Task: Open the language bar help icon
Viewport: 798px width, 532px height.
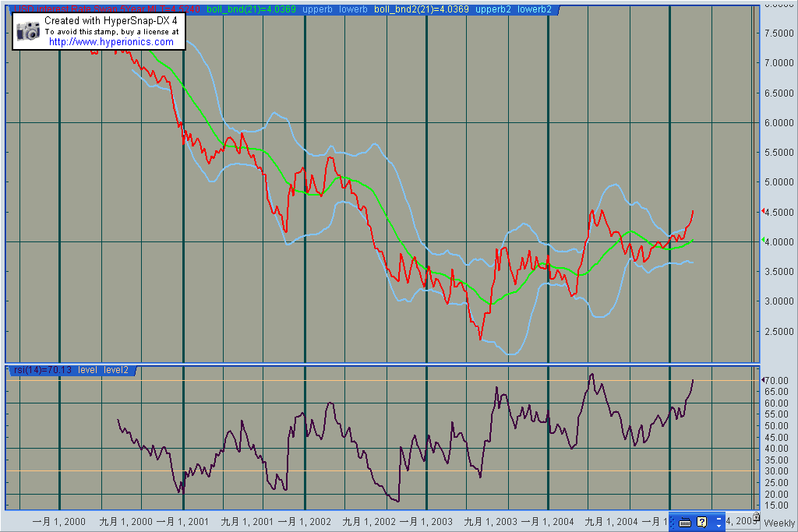Action: point(701,522)
